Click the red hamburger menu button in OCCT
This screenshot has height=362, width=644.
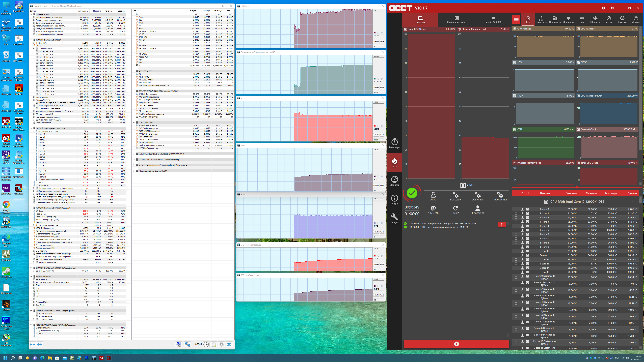(x=516, y=19)
